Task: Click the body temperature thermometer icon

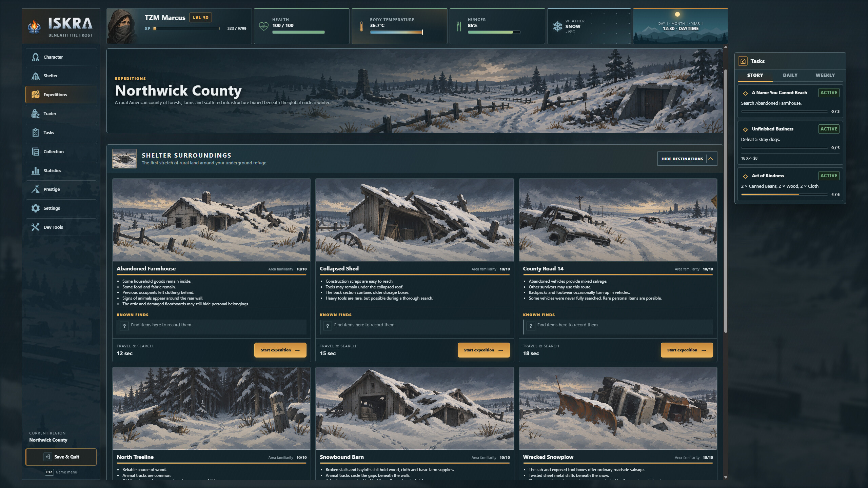Action: (361, 26)
